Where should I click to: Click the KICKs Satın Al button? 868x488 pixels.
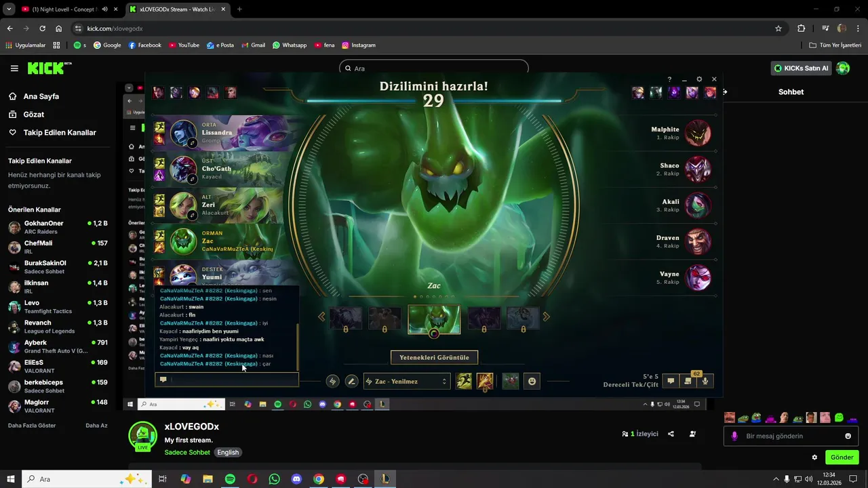pyautogui.click(x=802, y=68)
